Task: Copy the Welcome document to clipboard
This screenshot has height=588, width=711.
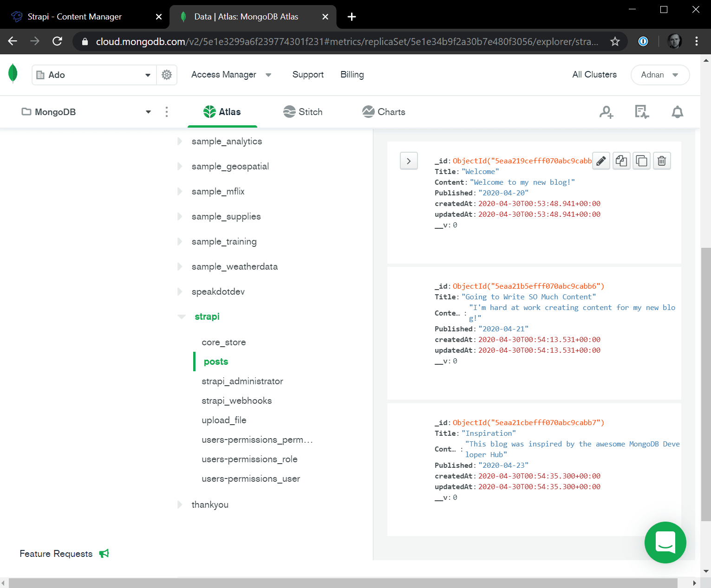Action: pyautogui.click(x=641, y=161)
